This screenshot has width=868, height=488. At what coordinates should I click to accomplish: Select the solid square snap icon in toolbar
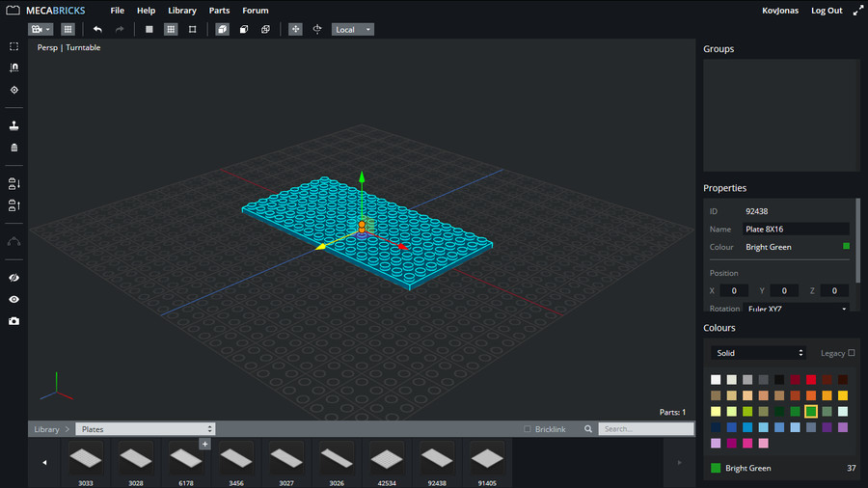coord(149,29)
